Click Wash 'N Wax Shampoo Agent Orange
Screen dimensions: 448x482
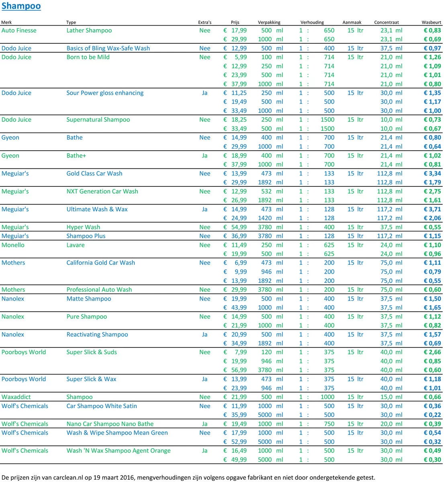click(119, 451)
